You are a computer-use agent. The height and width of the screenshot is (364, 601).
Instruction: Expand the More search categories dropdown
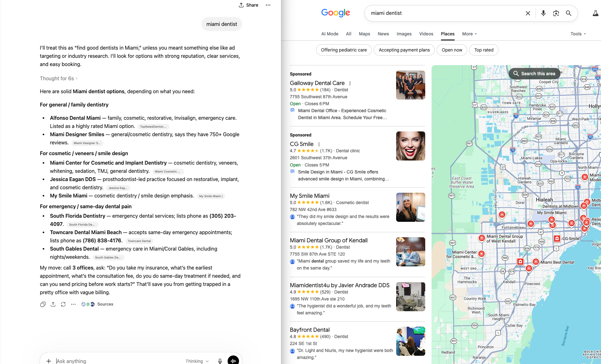[x=469, y=34]
